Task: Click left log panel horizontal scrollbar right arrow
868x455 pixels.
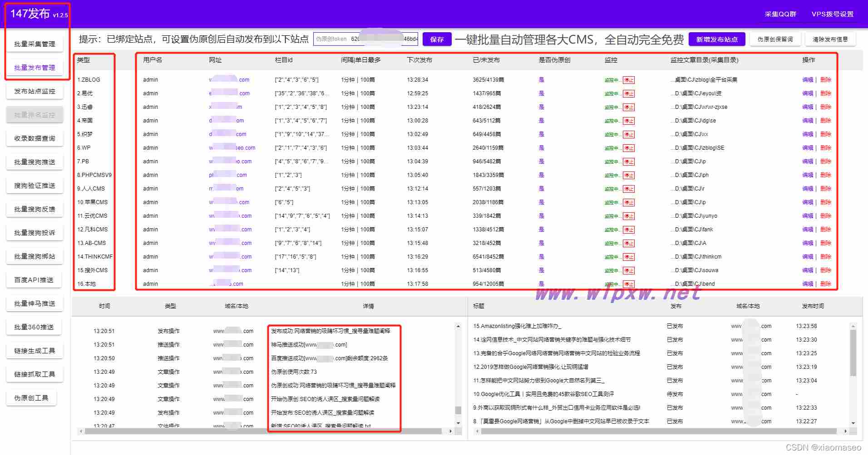Action: pyautogui.click(x=450, y=431)
